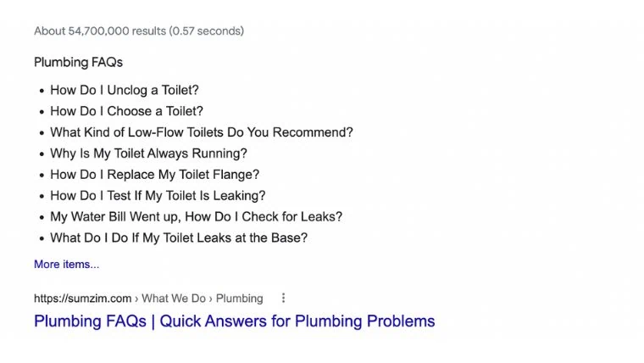Click "Why Is My Toilet Always Running?"

(148, 154)
